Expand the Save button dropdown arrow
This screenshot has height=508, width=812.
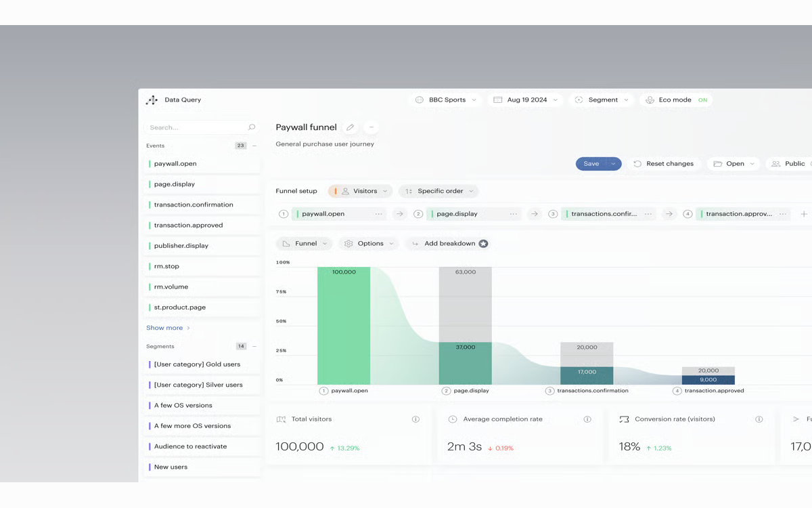(613, 164)
